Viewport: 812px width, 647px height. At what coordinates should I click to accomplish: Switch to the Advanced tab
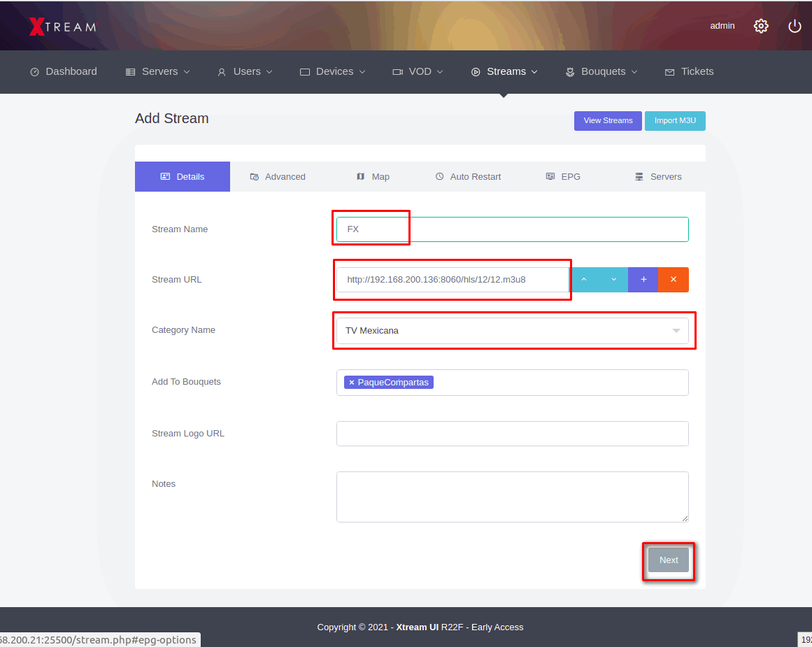(x=278, y=177)
